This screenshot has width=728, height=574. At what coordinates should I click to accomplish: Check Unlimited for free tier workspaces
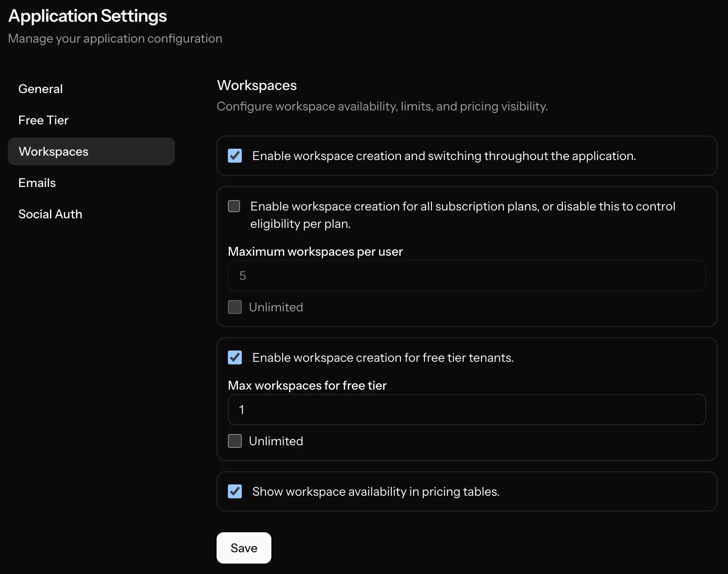pyautogui.click(x=234, y=441)
